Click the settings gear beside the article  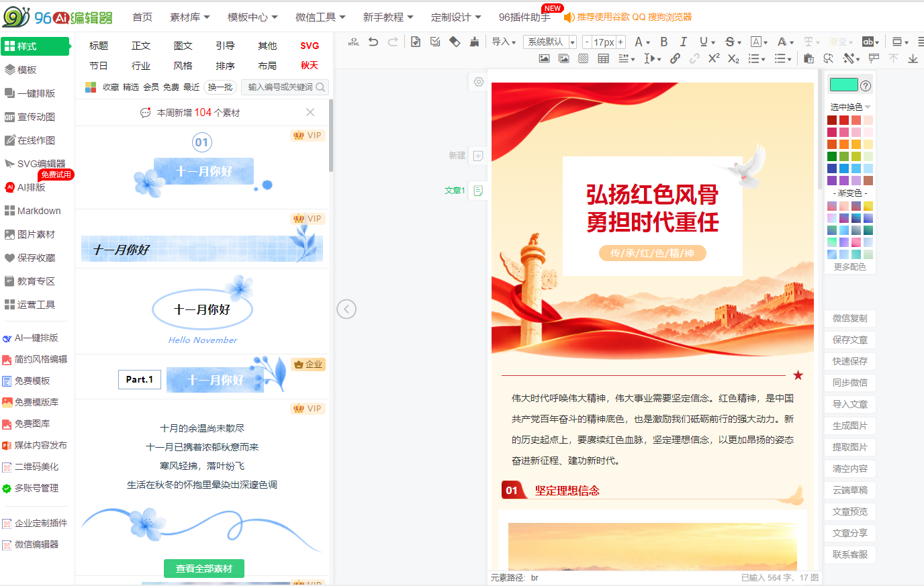tap(479, 82)
